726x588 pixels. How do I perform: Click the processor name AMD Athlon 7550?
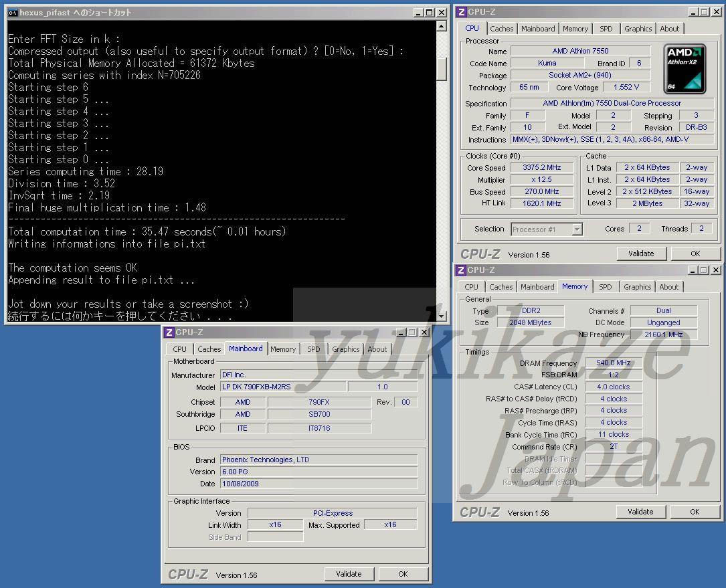coord(580,51)
